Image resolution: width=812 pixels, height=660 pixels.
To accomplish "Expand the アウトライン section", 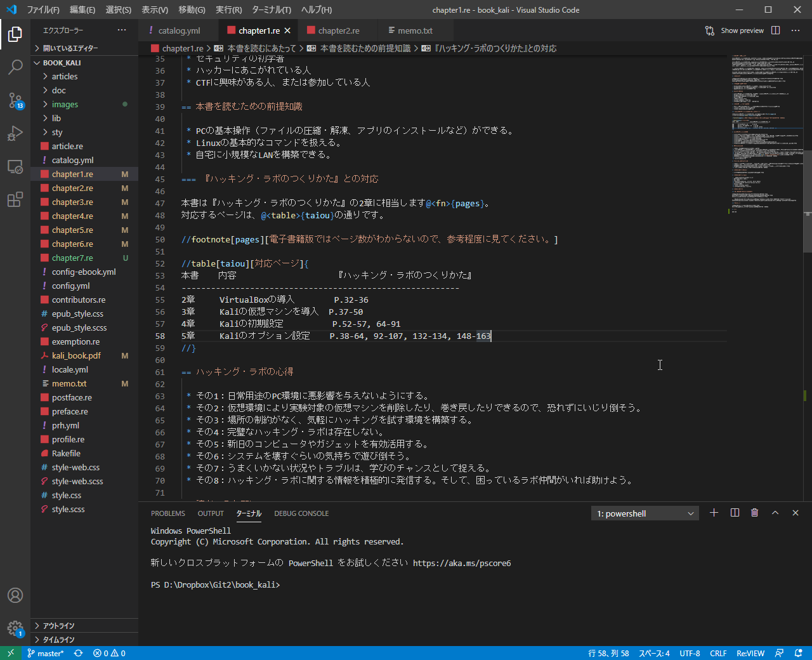I will (x=84, y=626).
